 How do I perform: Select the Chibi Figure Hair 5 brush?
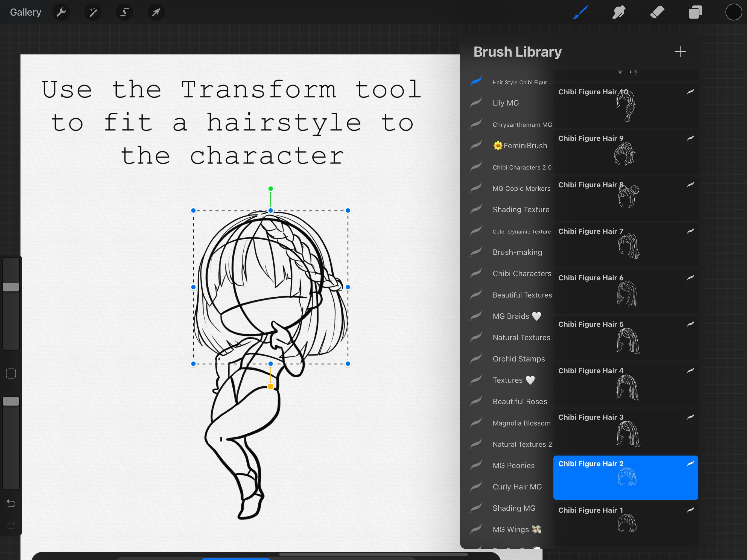tap(625, 338)
